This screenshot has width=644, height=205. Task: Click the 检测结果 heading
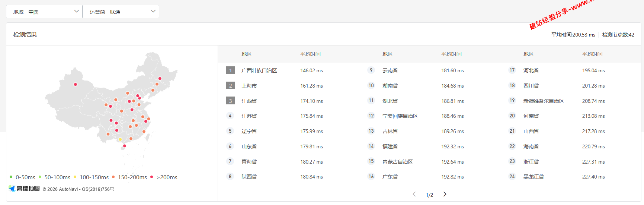pos(25,34)
